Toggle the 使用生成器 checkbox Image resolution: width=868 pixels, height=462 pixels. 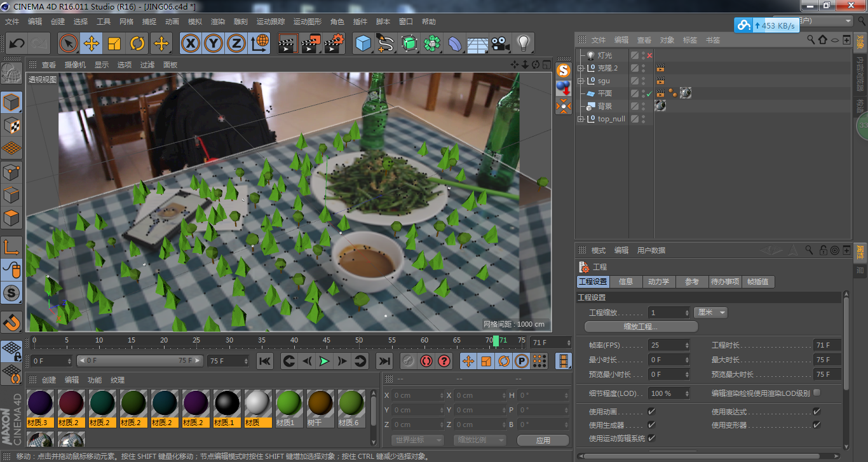pyautogui.click(x=651, y=425)
